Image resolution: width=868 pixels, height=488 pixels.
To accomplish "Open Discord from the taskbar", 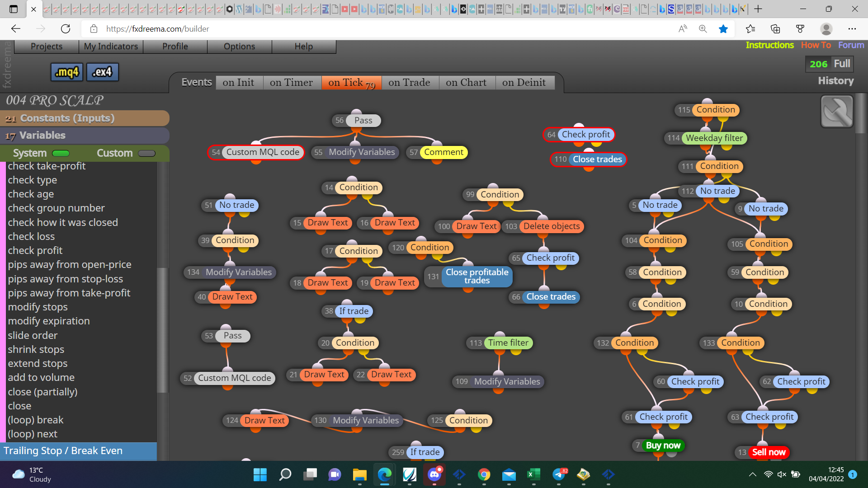I will pyautogui.click(x=434, y=474).
